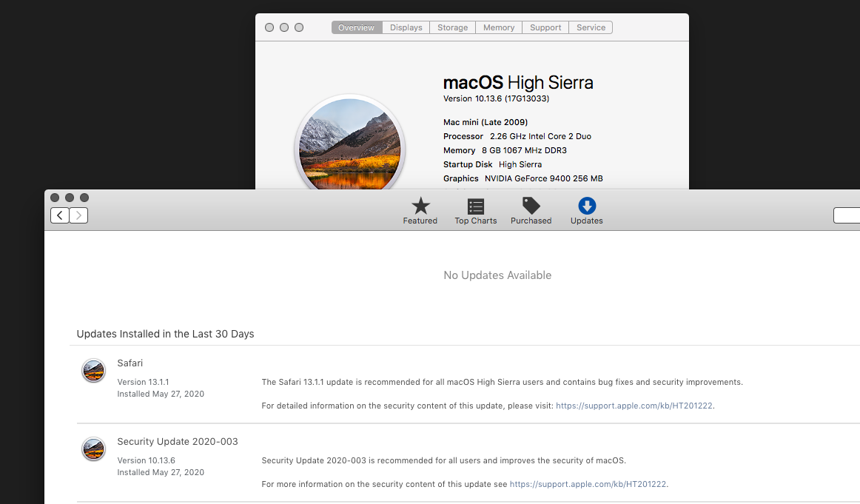Click the 'No Updates Available' message
This screenshot has width=860, height=504.
tap(497, 275)
